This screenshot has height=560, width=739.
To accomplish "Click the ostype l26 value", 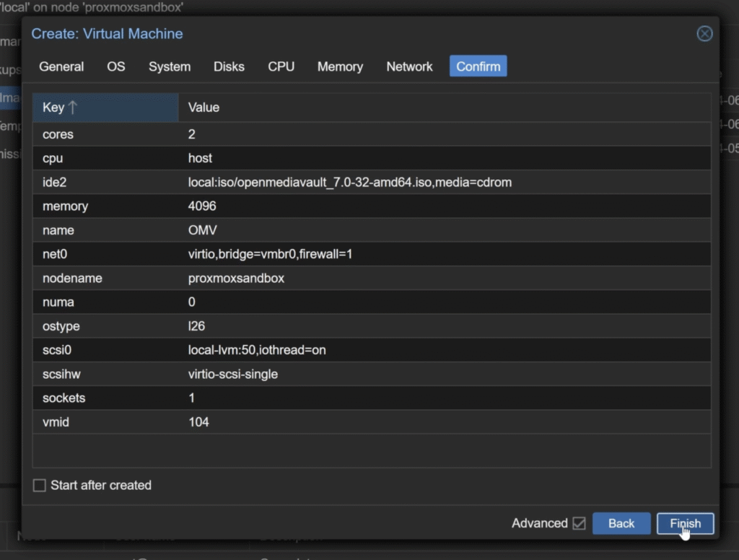I will (196, 326).
